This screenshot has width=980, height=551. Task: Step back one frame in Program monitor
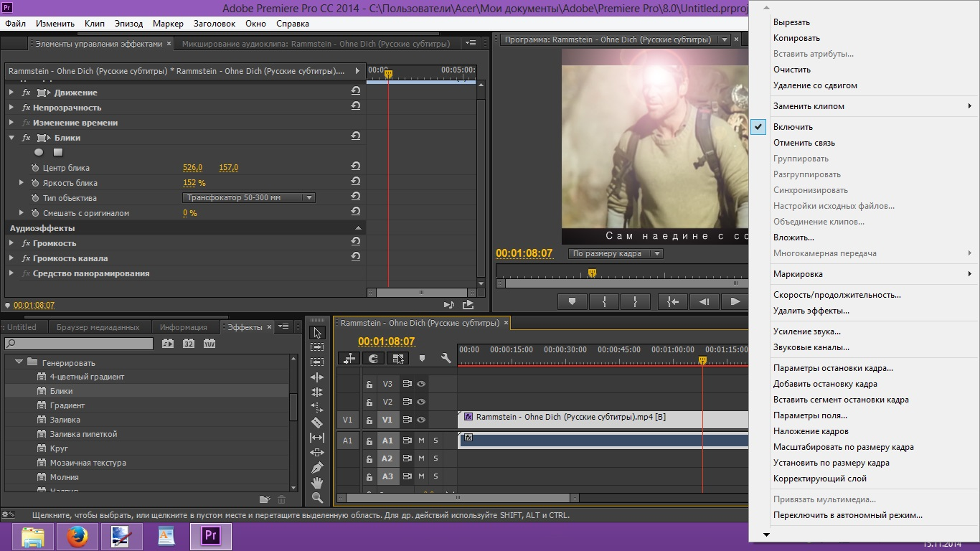point(704,302)
